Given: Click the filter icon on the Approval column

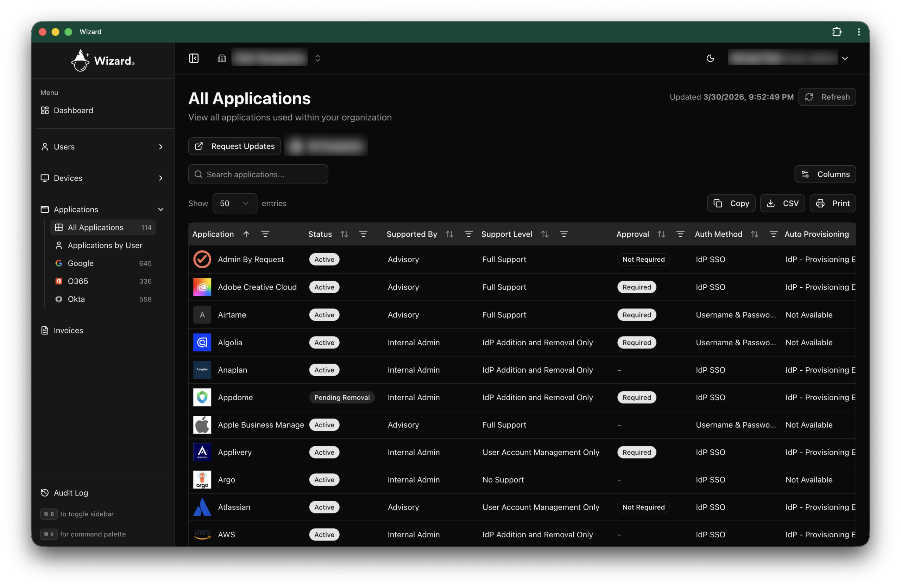Looking at the screenshot, I should tap(681, 234).
